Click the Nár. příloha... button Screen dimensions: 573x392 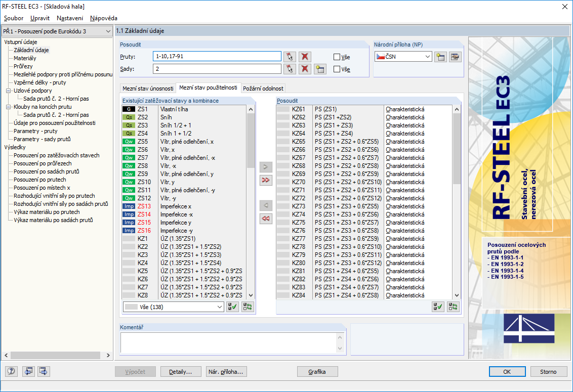click(226, 372)
